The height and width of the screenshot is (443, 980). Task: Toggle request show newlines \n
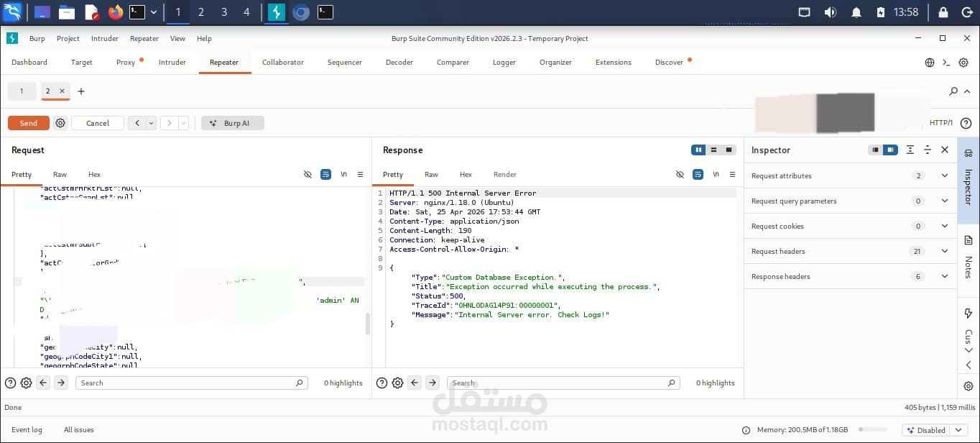(343, 174)
